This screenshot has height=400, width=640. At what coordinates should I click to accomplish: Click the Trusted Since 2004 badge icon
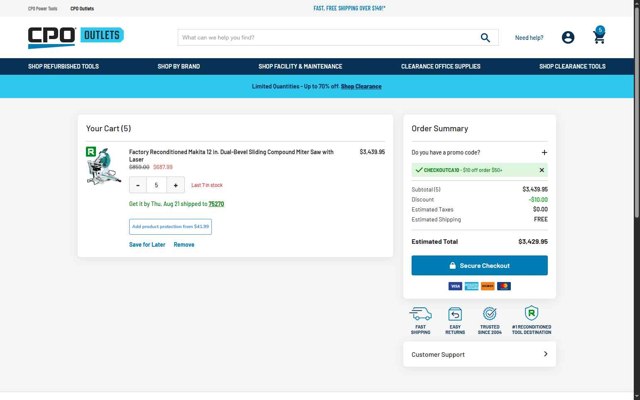coord(489,313)
